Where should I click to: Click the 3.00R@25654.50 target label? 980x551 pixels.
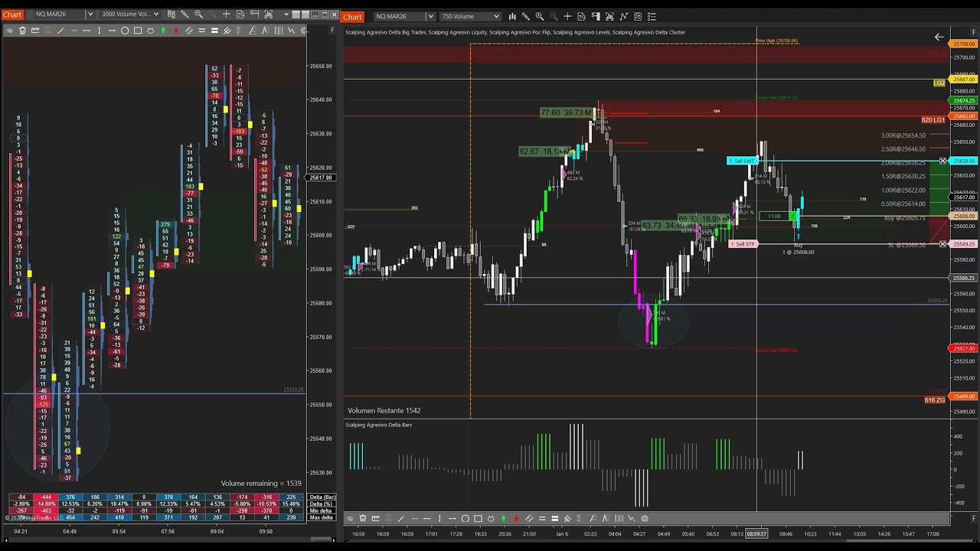[903, 135]
